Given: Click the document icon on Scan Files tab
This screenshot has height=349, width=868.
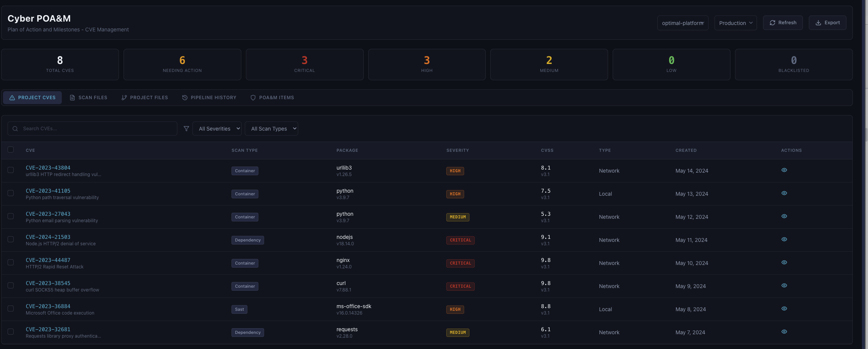Looking at the screenshot, I should pyautogui.click(x=72, y=97).
